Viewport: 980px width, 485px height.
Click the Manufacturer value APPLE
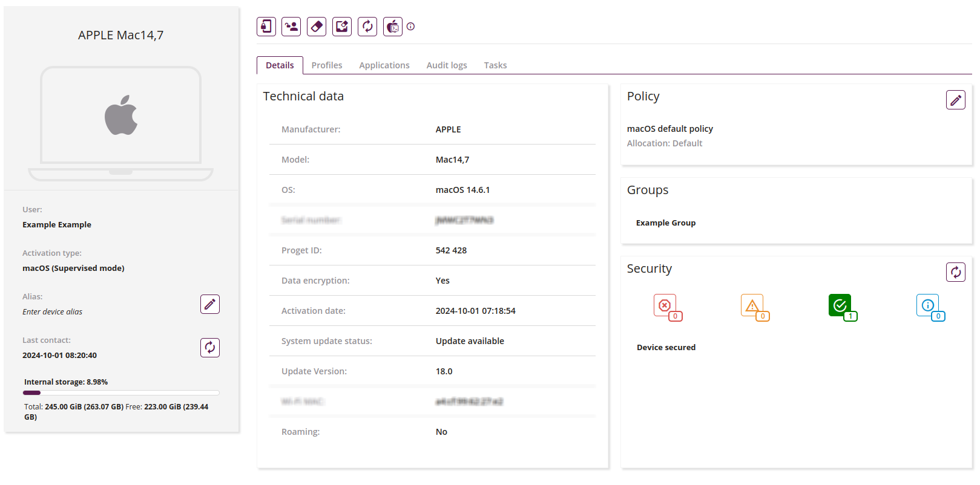click(x=449, y=129)
